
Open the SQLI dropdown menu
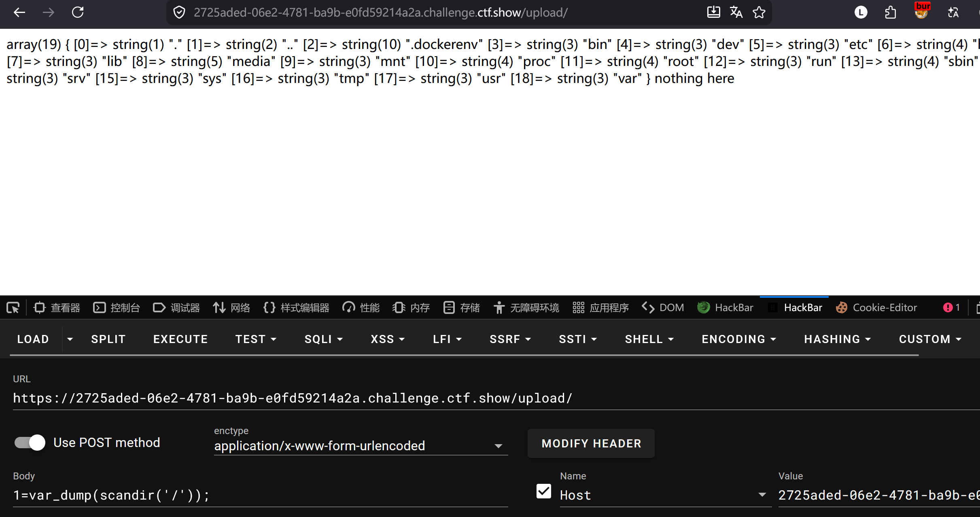click(324, 339)
